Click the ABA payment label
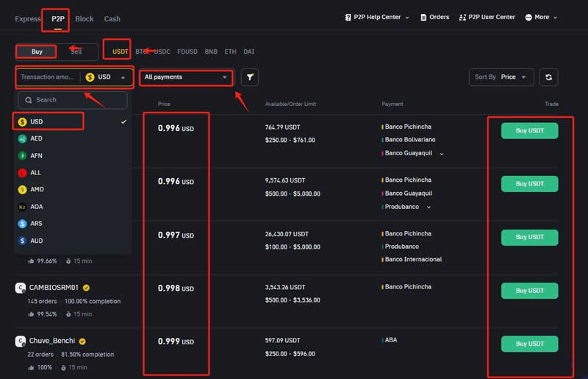 (x=391, y=340)
